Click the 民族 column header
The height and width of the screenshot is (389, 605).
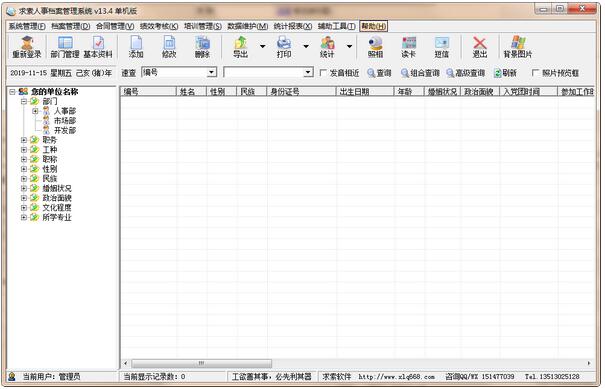252,92
